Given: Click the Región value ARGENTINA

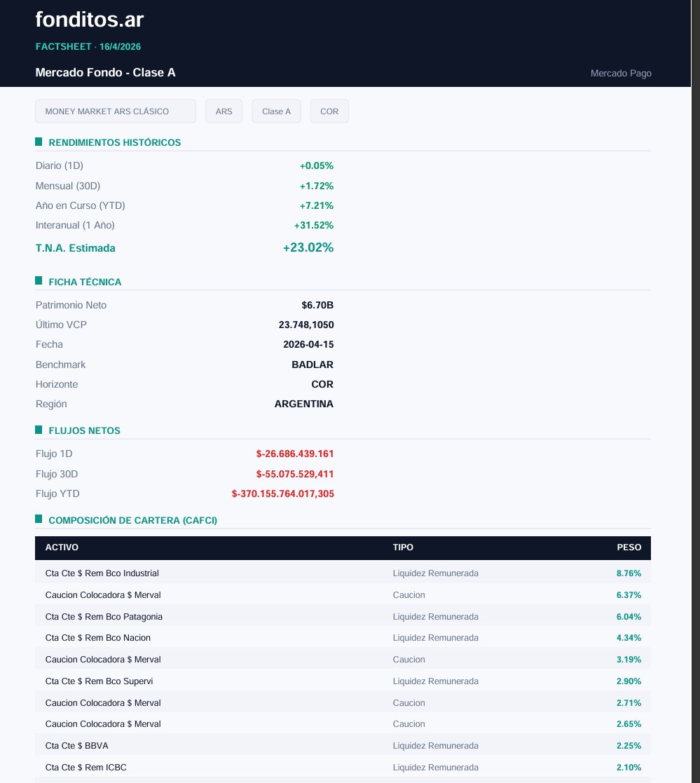Looking at the screenshot, I should click(x=303, y=404).
